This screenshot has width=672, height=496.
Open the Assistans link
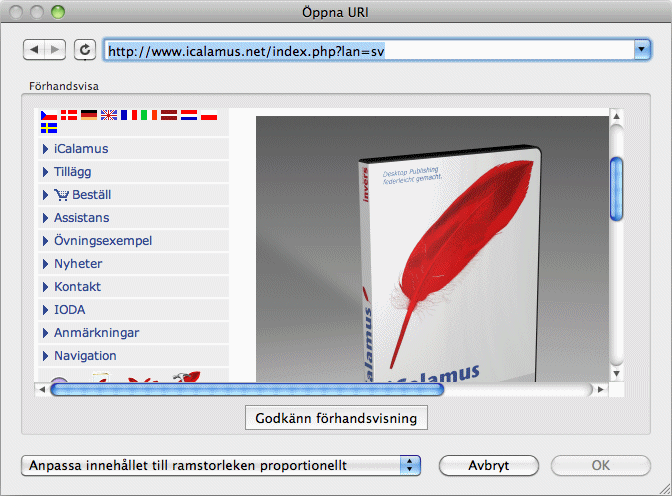(x=81, y=218)
